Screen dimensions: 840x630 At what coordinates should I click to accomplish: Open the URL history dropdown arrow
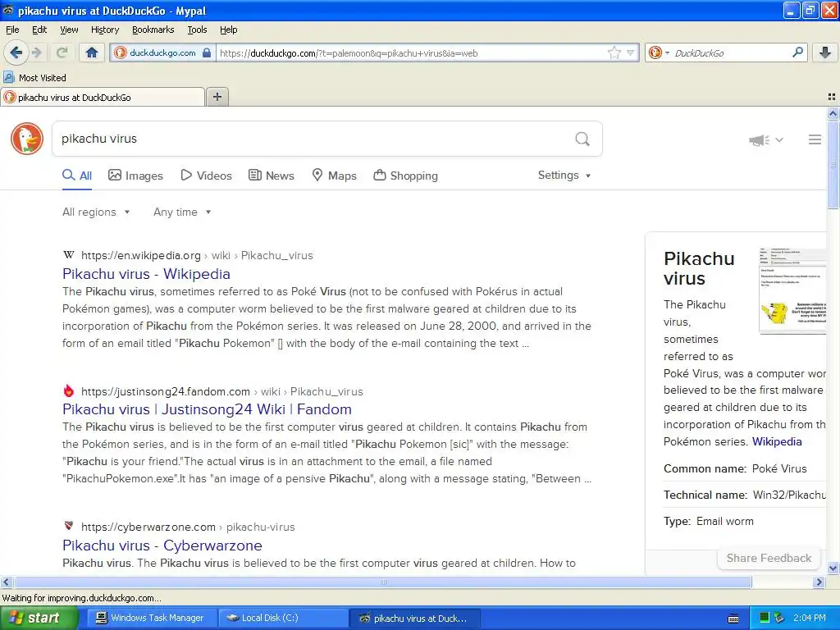click(631, 52)
